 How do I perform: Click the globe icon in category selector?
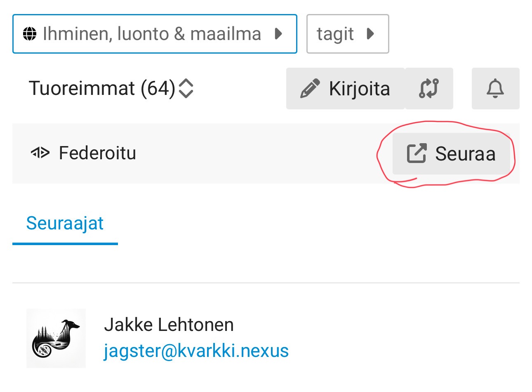tap(30, 34)
